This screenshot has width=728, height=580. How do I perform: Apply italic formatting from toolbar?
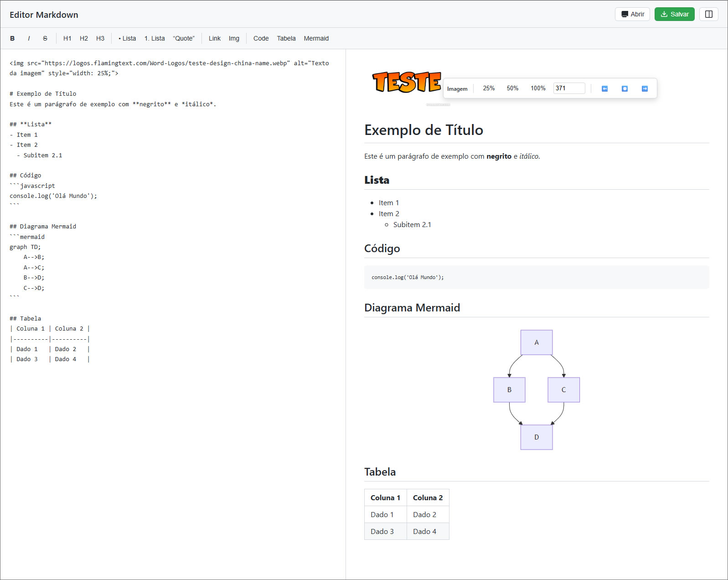tap(29, 38)
